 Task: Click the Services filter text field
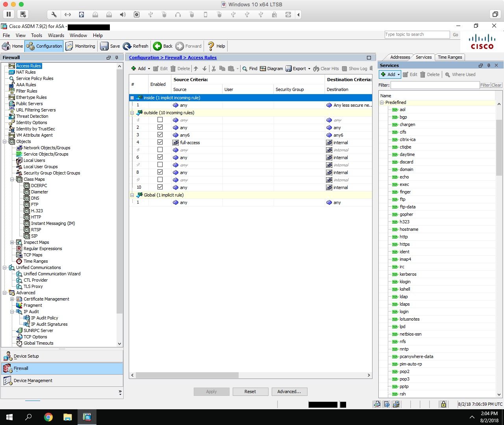coord(435,85)
